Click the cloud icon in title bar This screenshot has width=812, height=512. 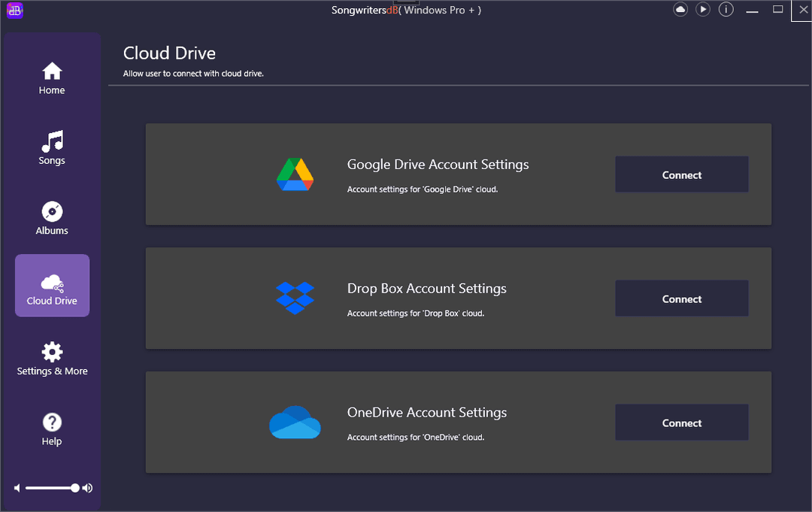pos(680,9)
